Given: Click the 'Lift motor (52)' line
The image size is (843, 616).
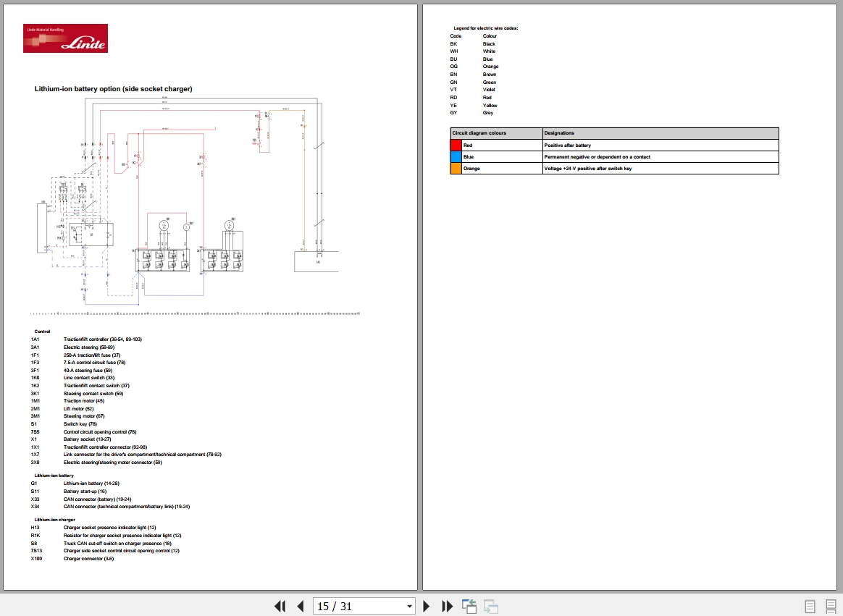Looking at the screenshot, I should tap(78, 408).
